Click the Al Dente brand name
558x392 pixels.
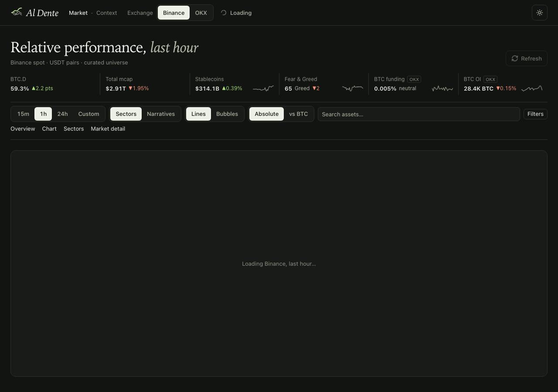click(42, 13)
